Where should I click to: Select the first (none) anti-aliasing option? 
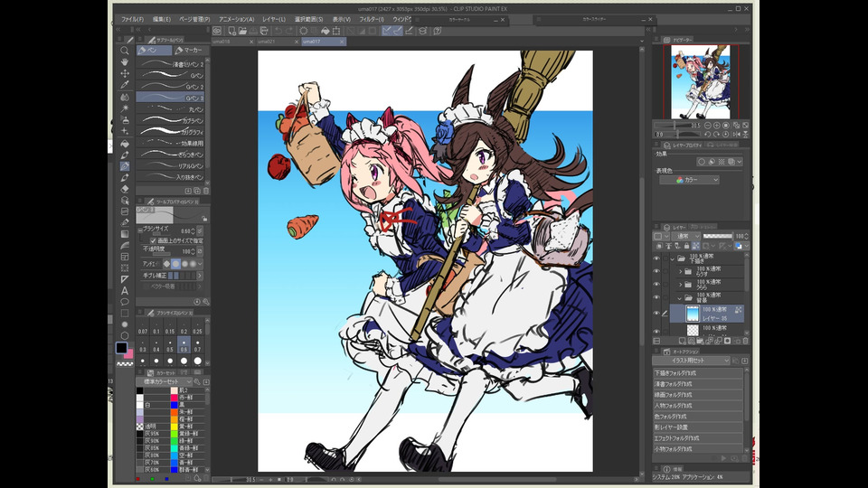(166, 264)
